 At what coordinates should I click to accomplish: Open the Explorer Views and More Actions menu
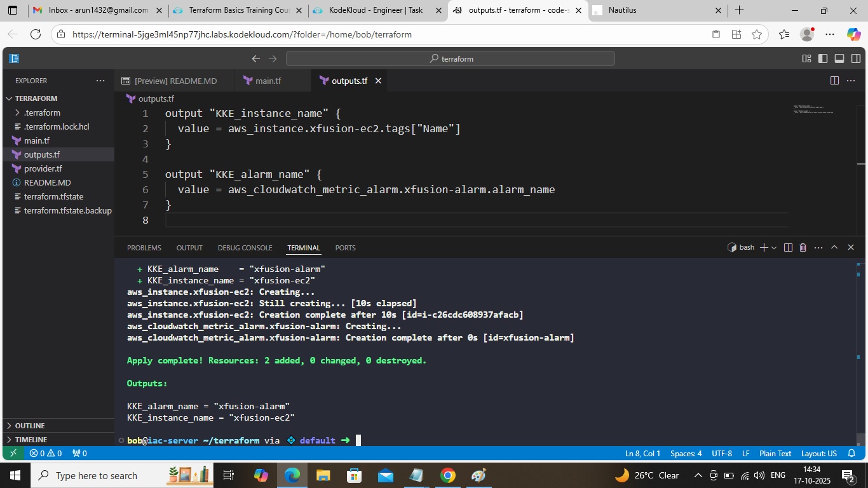coord(100,81)
